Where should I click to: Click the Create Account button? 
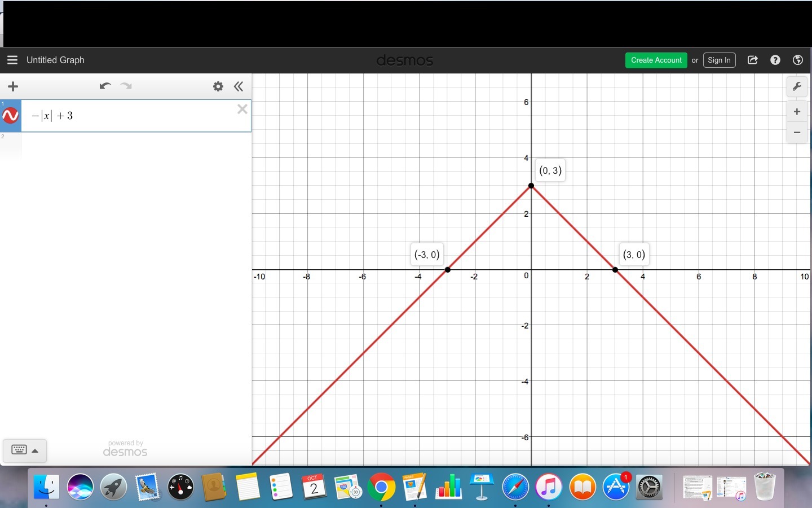(x=656, y=60)
